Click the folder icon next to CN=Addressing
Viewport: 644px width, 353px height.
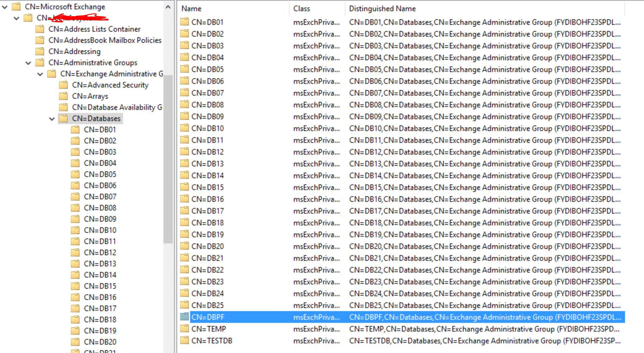click(x=40, y=52)
